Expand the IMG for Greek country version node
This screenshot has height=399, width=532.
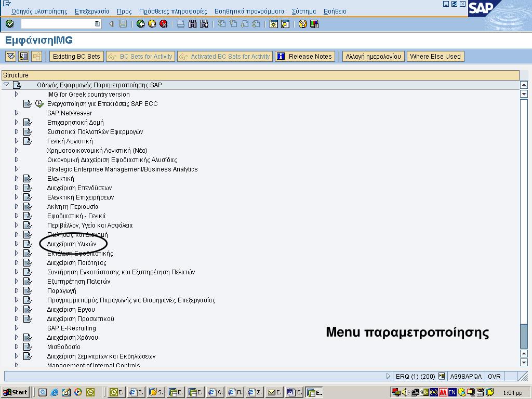click(16, 94)
